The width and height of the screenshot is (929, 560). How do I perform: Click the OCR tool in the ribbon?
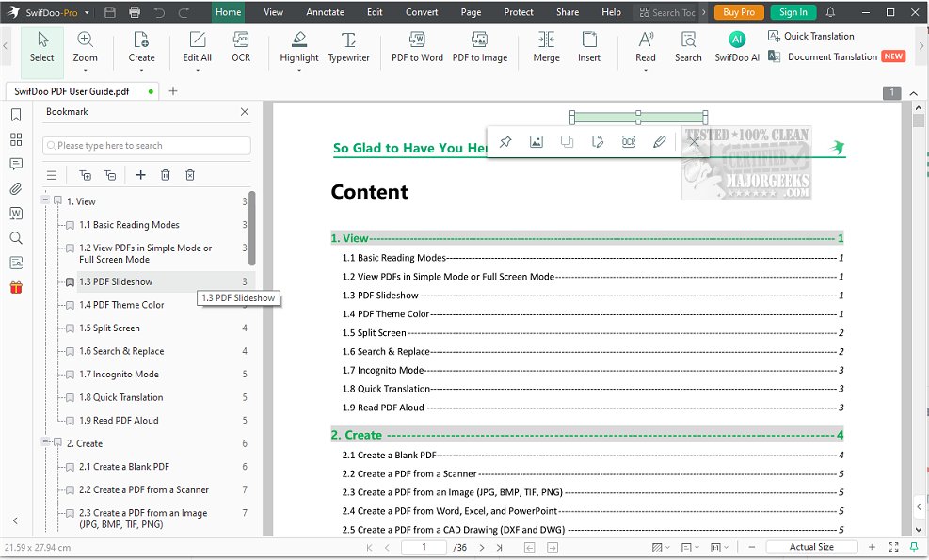tap(241, 45)
